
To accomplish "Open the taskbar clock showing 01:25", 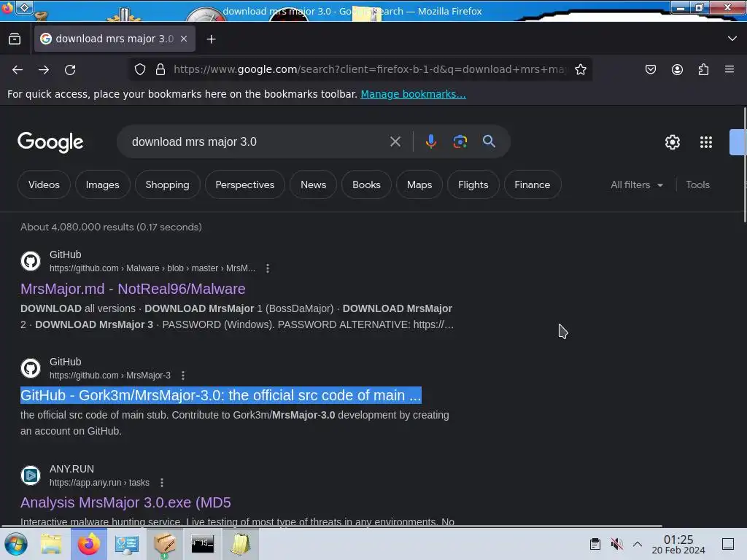I will (678, 544).
